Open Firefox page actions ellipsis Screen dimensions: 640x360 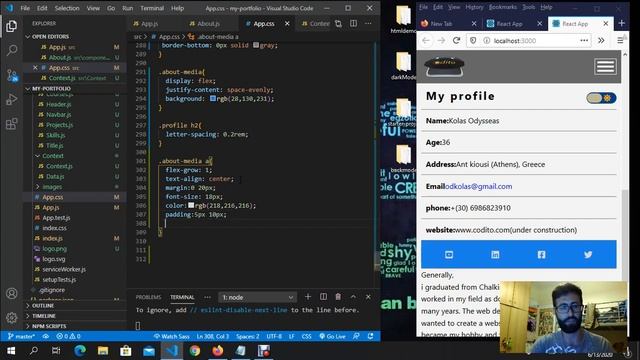584,40
